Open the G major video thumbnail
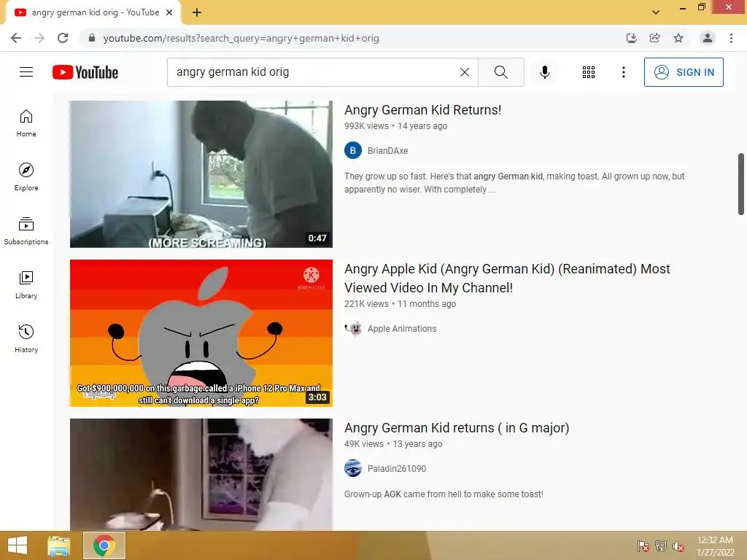The image size is (747, 560). point(201,474)
